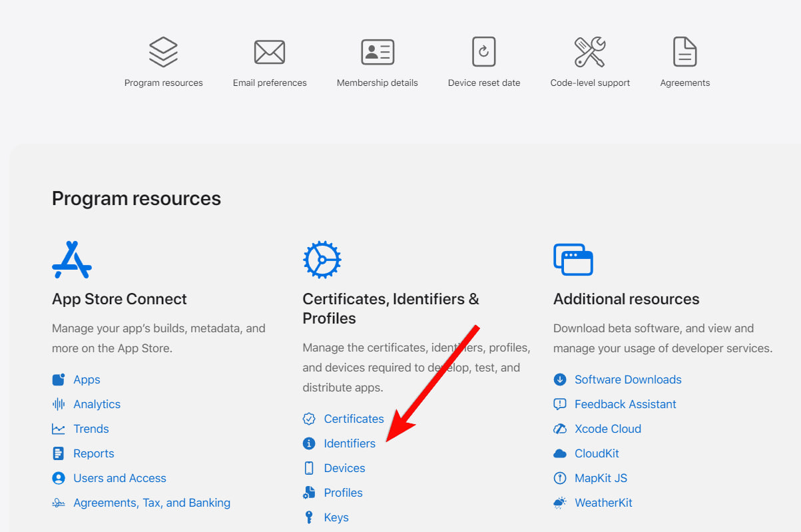Open the Email preferences envelope icon
801x532 pixels.
[x=270, y=52]
